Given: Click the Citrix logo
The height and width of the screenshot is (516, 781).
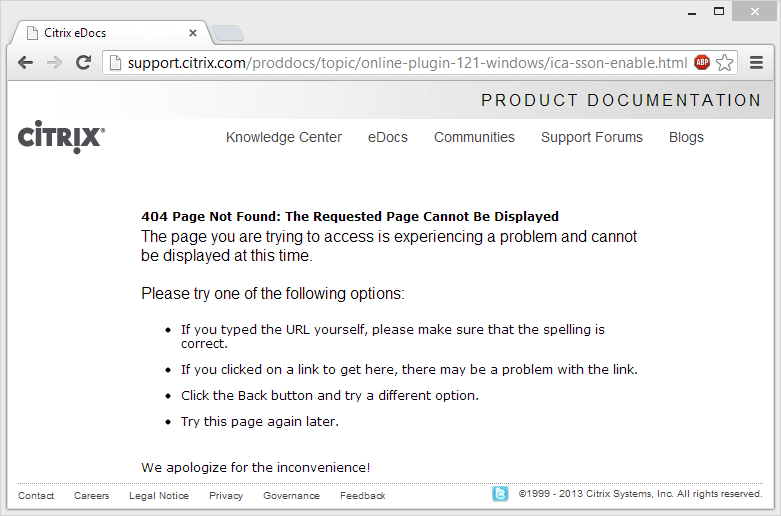Looking at the screenshot, I should point(61,136).
